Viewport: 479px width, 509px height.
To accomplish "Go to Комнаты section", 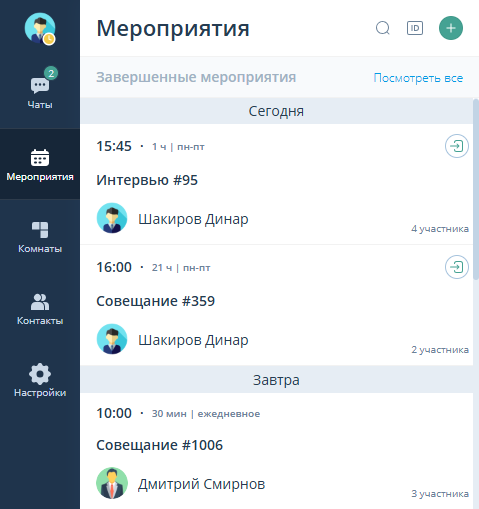I will point(40,237).
